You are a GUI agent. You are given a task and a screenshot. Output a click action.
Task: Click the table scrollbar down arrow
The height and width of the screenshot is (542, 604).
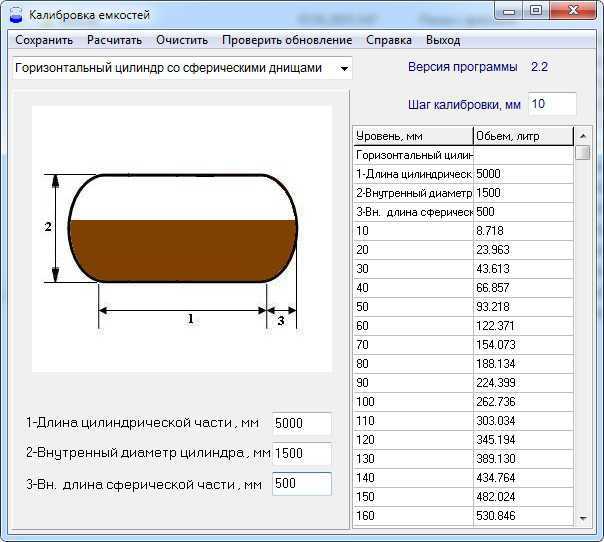click(583, 519)
